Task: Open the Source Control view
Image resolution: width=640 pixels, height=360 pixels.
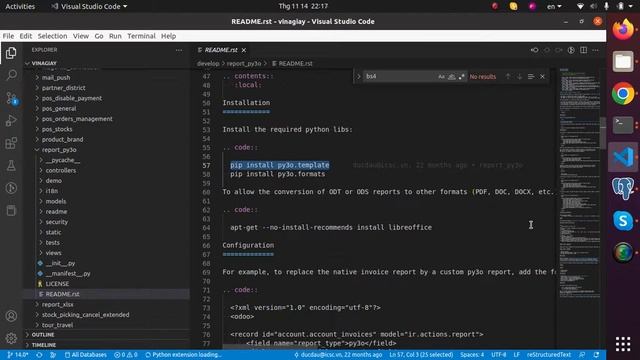Action: coord(11,98)
